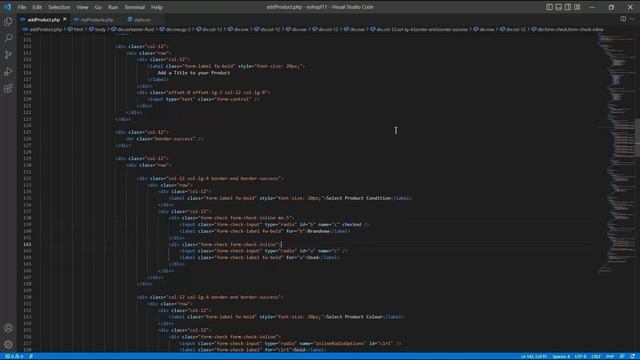640x360 pixels.
Task: Open the Help menu
Action: click(157, 7)
